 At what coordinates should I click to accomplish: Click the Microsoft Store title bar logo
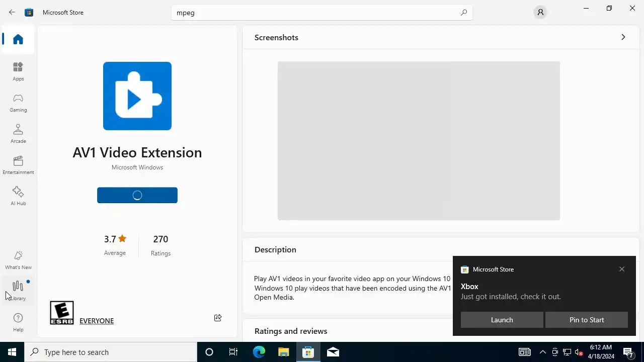point(29,12)
